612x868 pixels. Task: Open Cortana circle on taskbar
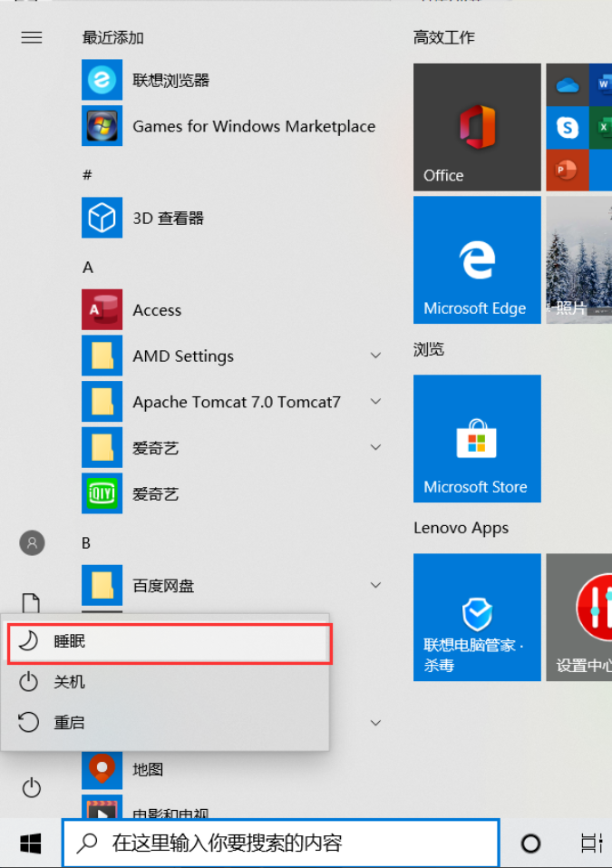(x=530, y=844)
